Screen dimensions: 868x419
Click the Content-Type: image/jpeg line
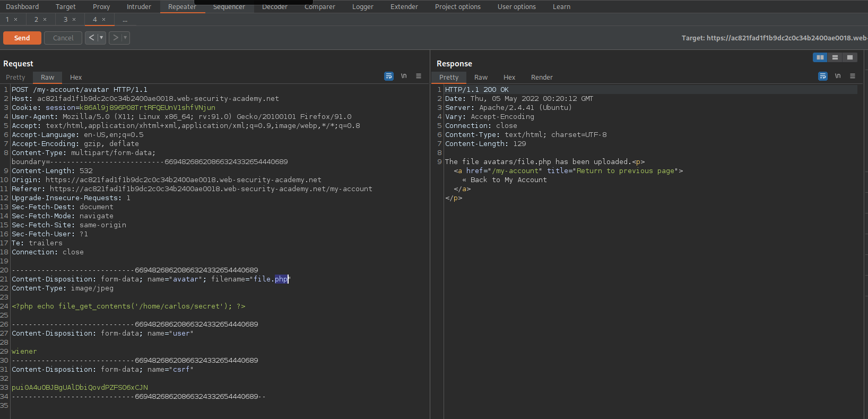coord(63,288)
